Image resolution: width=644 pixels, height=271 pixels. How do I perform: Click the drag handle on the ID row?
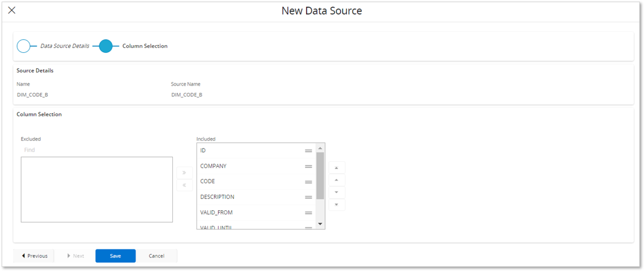point(308,151)
